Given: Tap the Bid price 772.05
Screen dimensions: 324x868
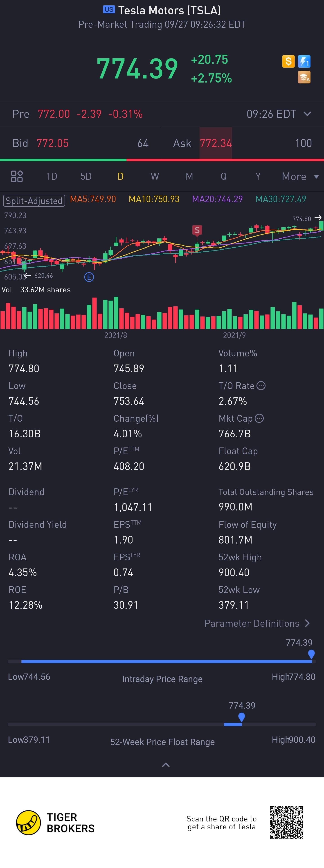Looking at the screenshot, I should click(x=53, y=143).
